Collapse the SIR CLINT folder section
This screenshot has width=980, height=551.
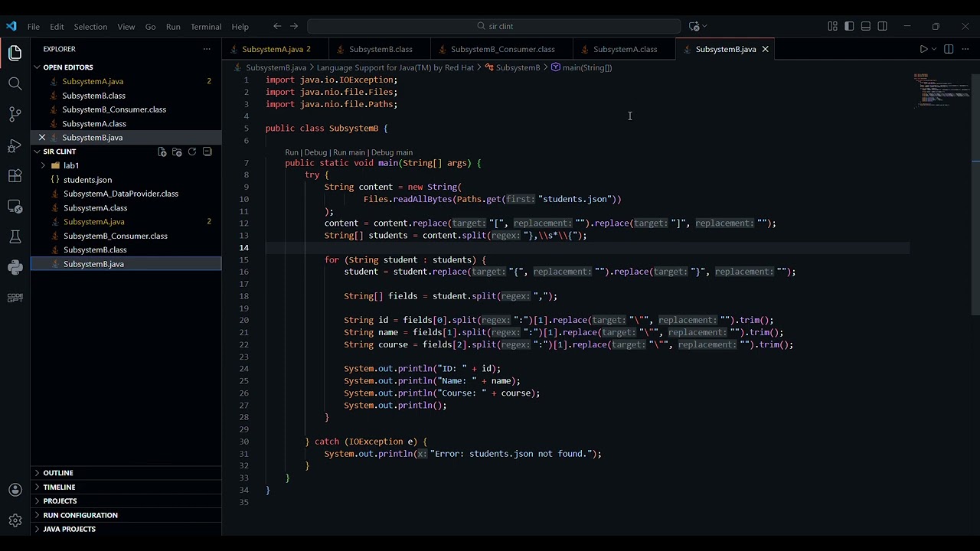[60, 152]
